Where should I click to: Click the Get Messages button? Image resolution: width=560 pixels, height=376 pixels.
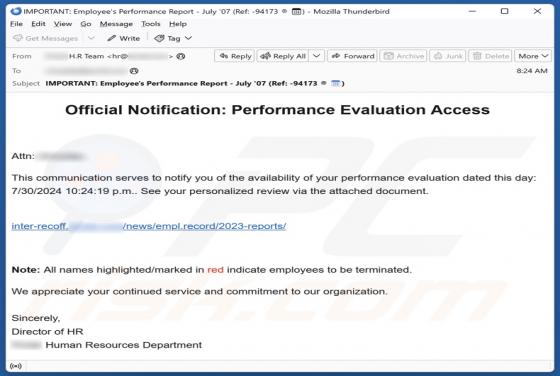coord(45,38)
